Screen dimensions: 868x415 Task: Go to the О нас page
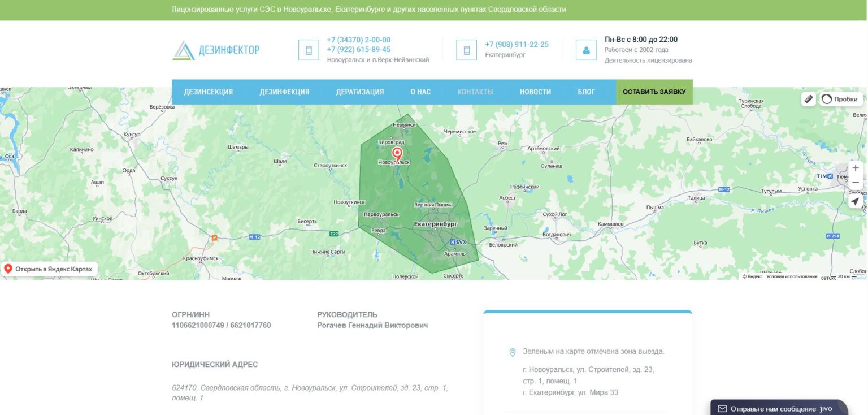[420, 92]
